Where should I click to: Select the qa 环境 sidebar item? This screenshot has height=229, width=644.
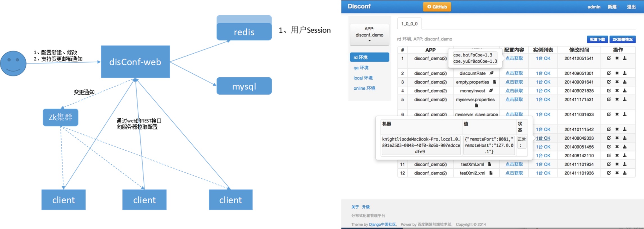[361, 67]
